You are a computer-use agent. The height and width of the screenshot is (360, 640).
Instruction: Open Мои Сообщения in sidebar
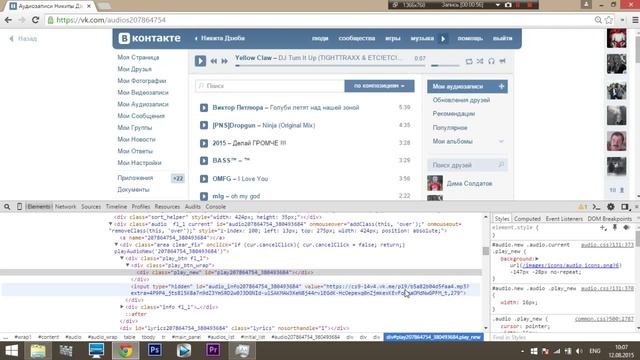coord(141,116)
